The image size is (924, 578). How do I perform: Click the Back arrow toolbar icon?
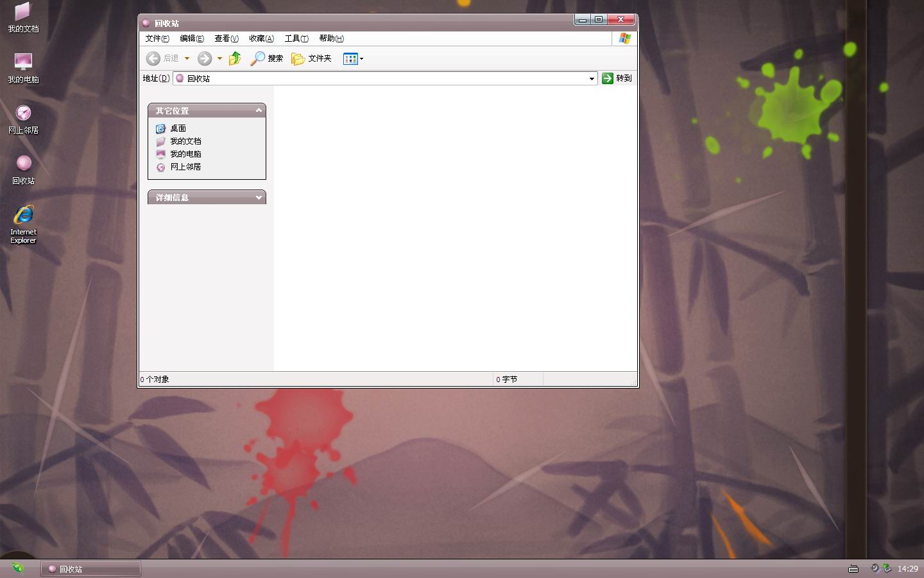[x=153, y=58]
